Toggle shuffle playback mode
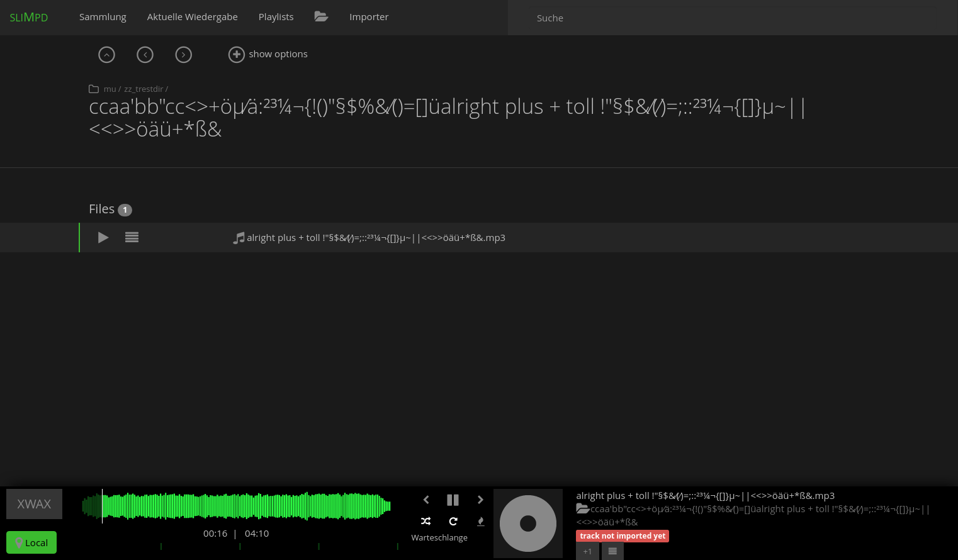 point(425,522)
